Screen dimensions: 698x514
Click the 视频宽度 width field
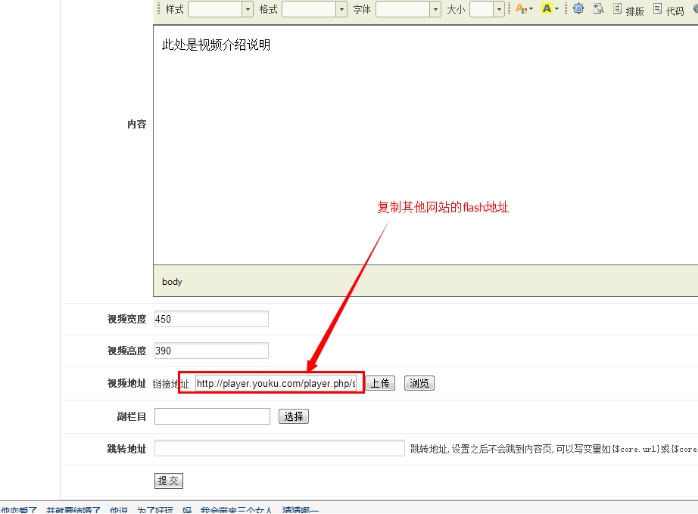coord(211,319)
